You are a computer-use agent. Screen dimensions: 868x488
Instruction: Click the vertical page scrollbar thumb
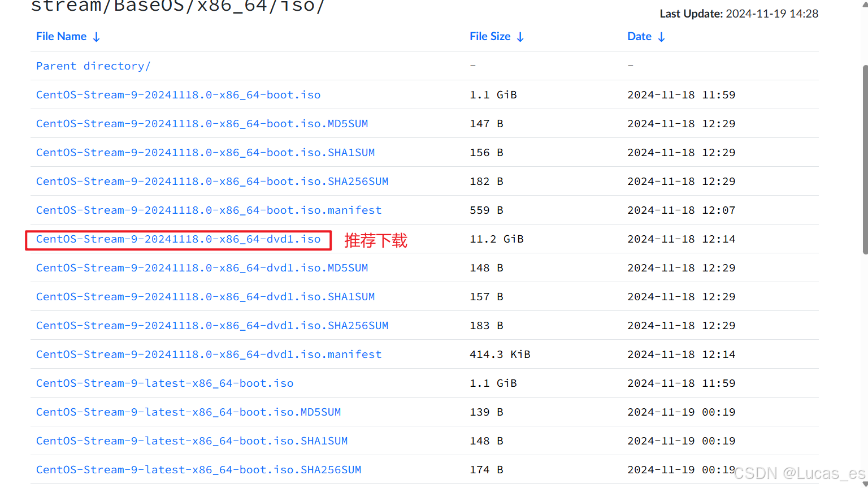(x=865, y=159)
